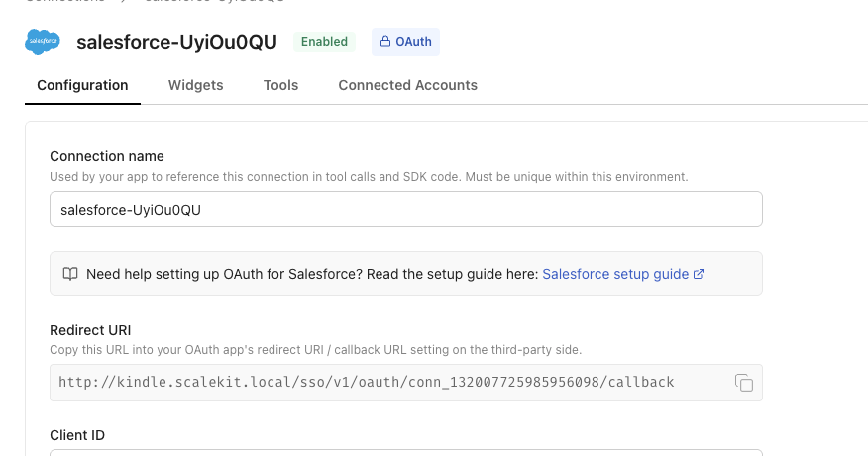The width and height of the screenshot is (868, 456).
Task: Click the Redirect URI label
Action: tap(90, 330)
